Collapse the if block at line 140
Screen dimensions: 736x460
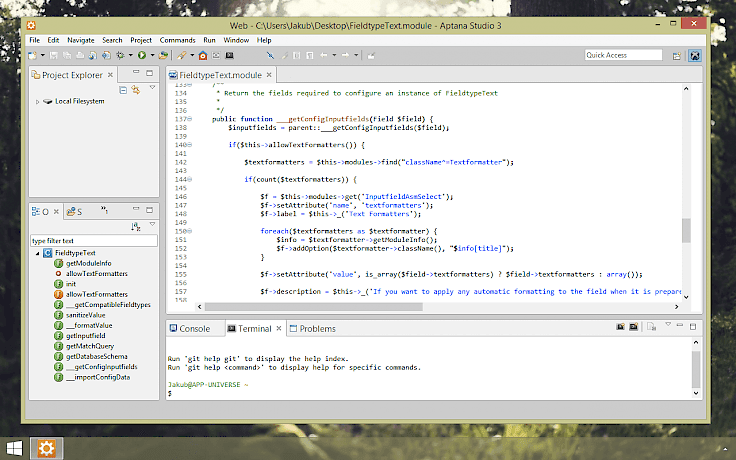[188, 145]
